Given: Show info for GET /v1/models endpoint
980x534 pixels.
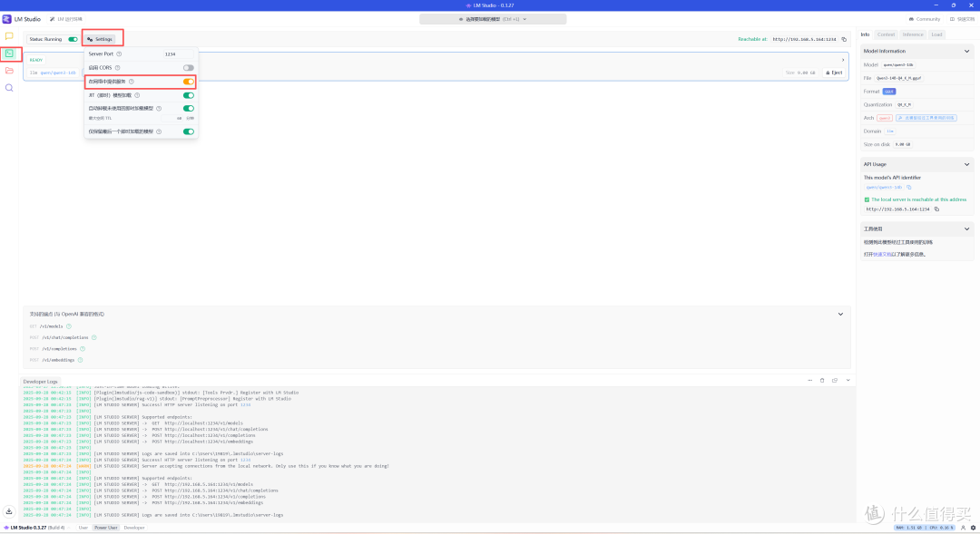Looking at the screenshot, I should point(69,326).
